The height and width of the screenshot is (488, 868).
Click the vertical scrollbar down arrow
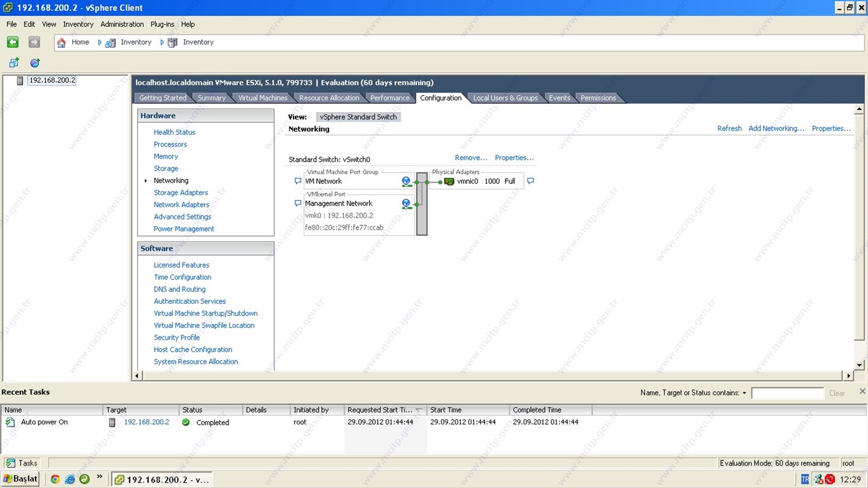tap(859, 365)
